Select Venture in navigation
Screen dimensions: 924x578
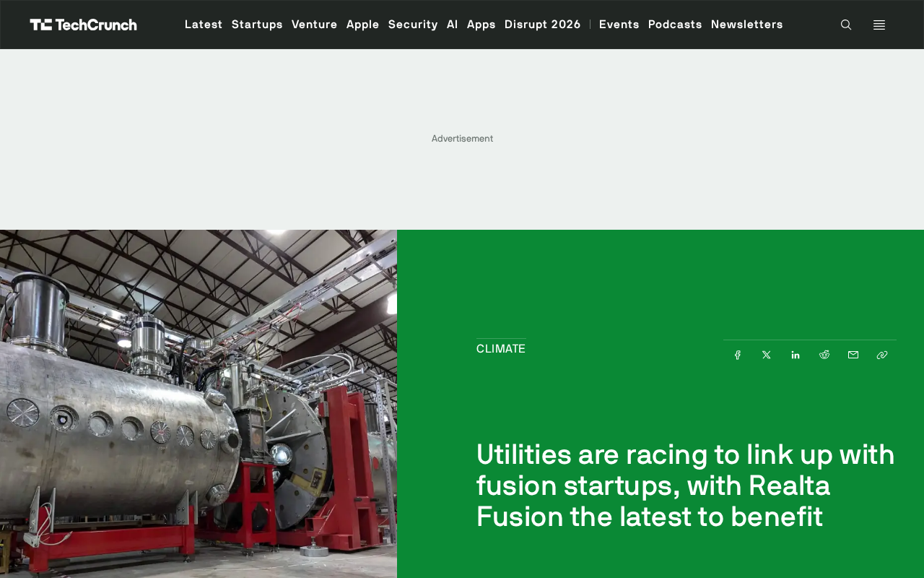(315, 25)
